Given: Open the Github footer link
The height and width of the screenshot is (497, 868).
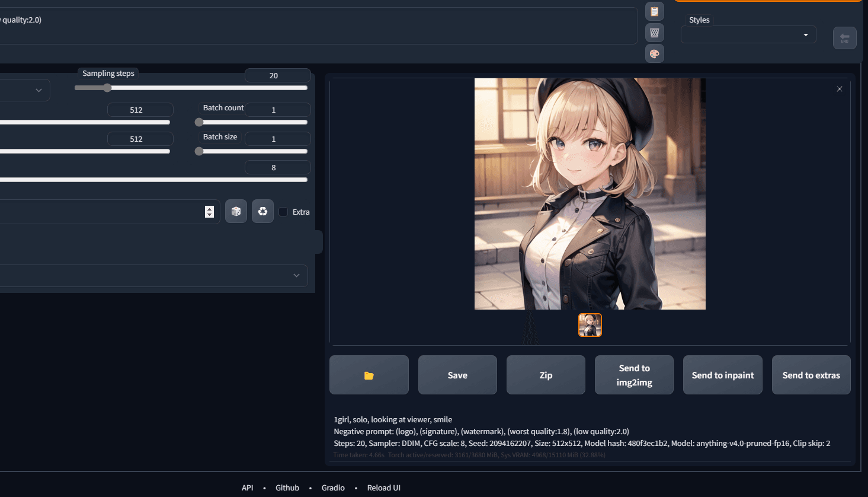Looking at the screenshot, I should [287, 488].
